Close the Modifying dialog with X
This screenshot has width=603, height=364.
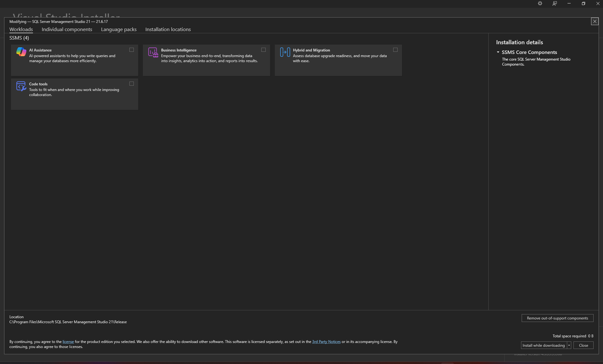pyautogui.click(x=595, y=21)
